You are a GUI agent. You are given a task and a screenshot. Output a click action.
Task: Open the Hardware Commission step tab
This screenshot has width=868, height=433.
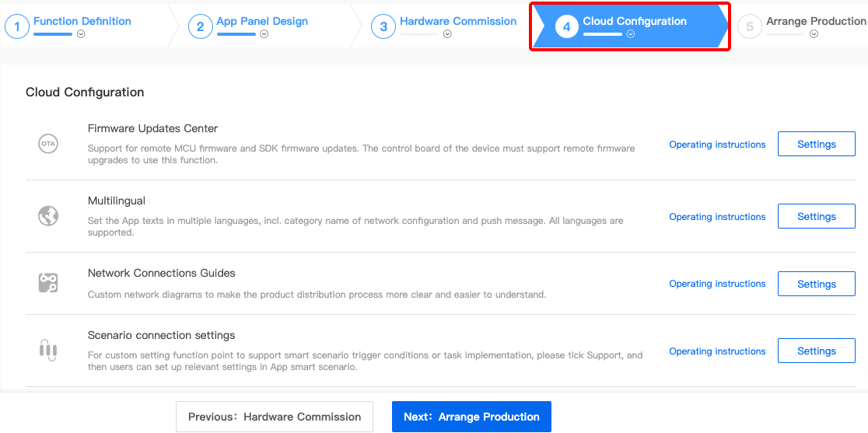pyautogui.click(x=457, y=22)
